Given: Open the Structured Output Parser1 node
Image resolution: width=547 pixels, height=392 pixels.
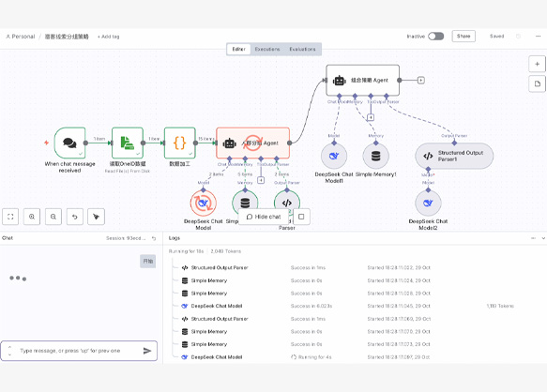Looking at the screenshot, I should (x=454, y=156).
